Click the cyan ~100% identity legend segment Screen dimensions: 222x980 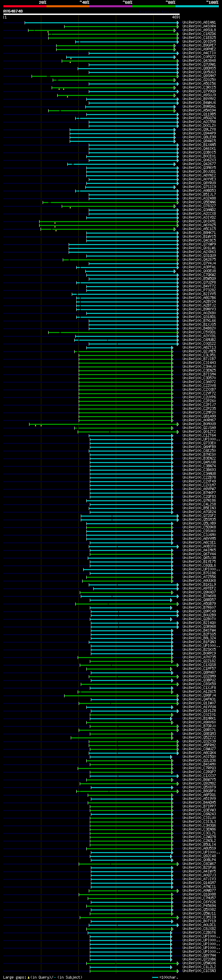pyautogui.click(x=197, y=6)
